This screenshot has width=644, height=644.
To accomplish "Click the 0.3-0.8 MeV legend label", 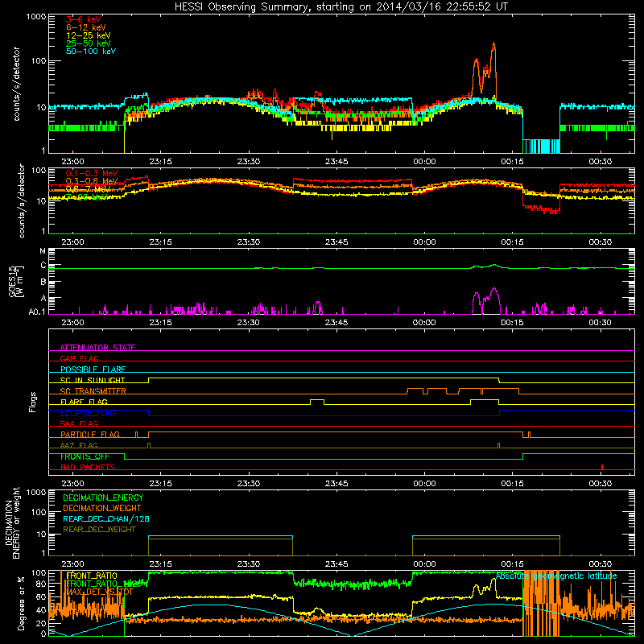I will pyautogui.click(x=92, y=181).
